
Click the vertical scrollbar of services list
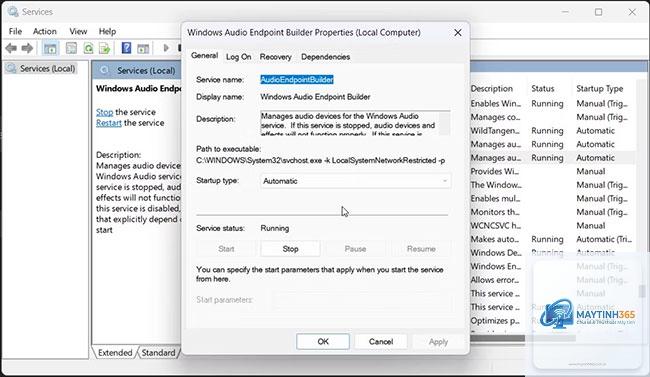click(x=642, y=291)
